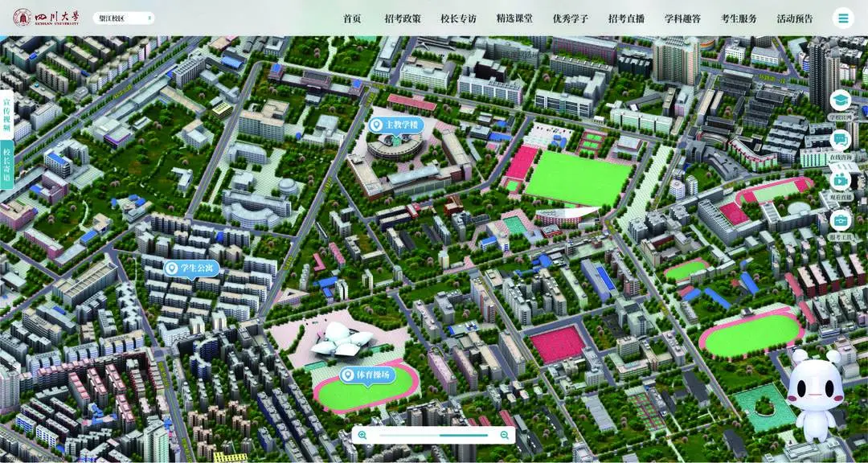Expand the 望江校区 campus dropdown

pos(124,18)
